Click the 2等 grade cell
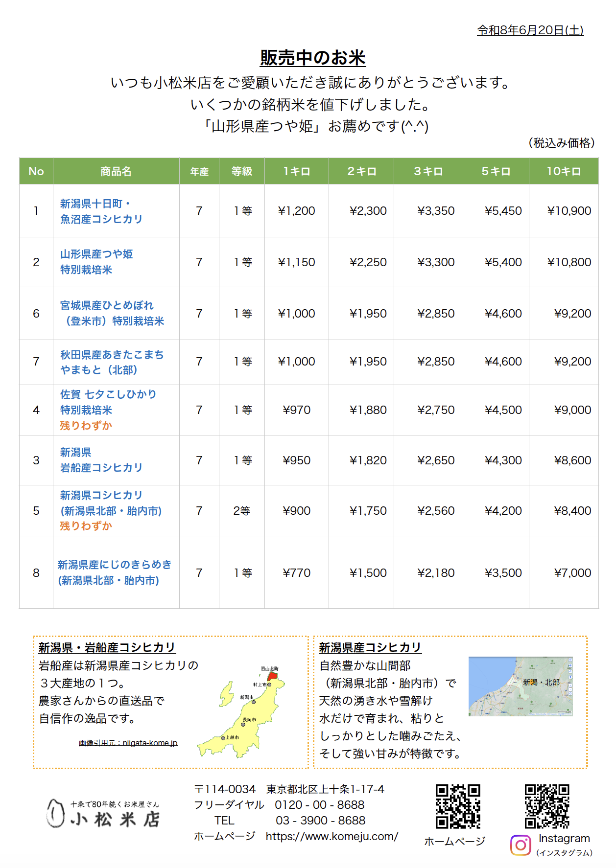The image size is (616, 868). 242,511
